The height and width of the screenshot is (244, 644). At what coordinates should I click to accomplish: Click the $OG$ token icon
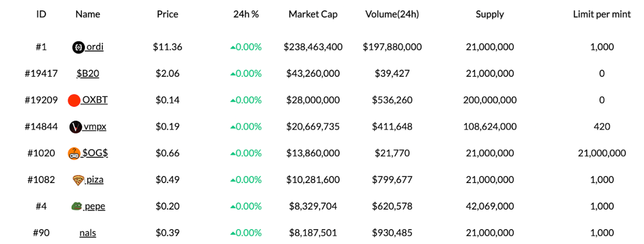pos(74,154)
